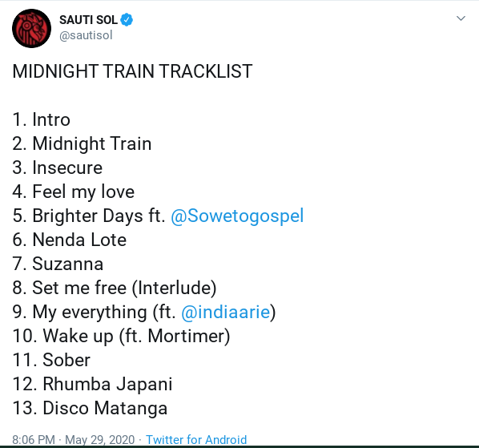
Task: Click the '13. Disco Matanga' track line
Action: coord(90,408)
